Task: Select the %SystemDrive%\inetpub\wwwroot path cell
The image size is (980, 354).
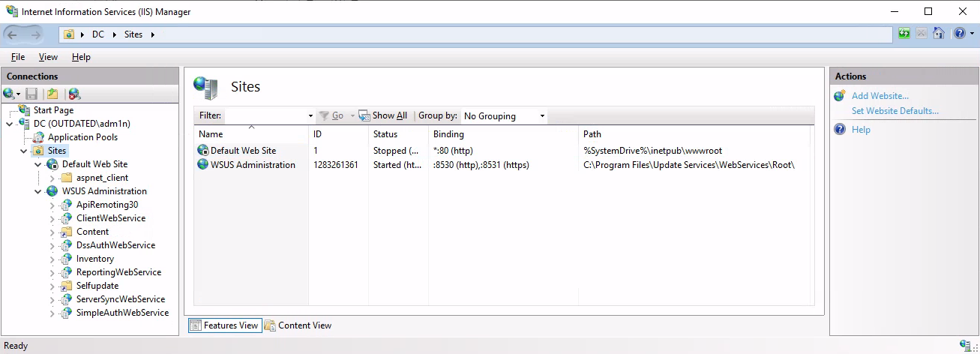Action: (x=652, y=151)
